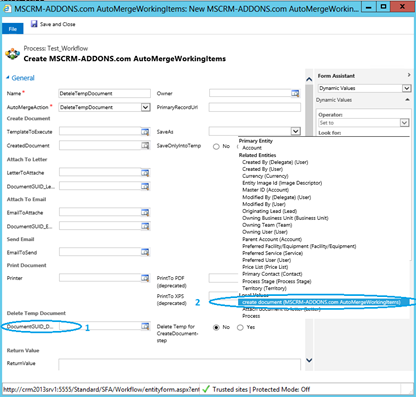The width and height of the screenshot is (416, 397).
Task: Click the LetterToAttache input field
Action: (100, 173)
